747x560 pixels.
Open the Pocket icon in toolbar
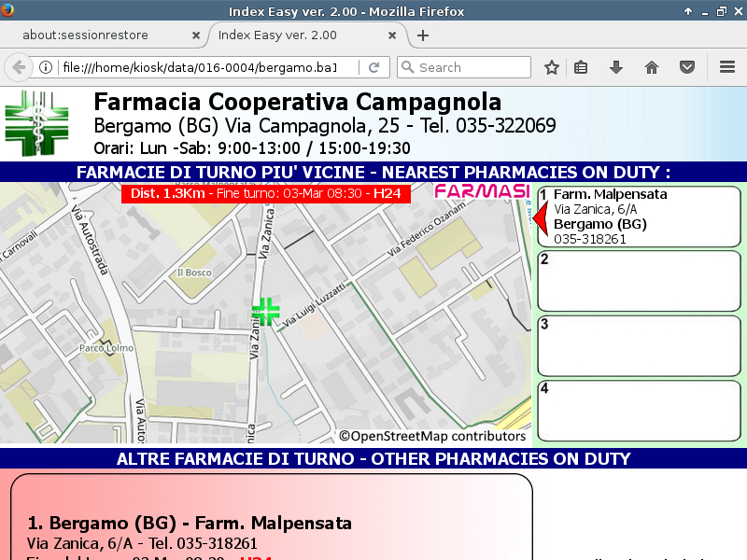(687, 67)
